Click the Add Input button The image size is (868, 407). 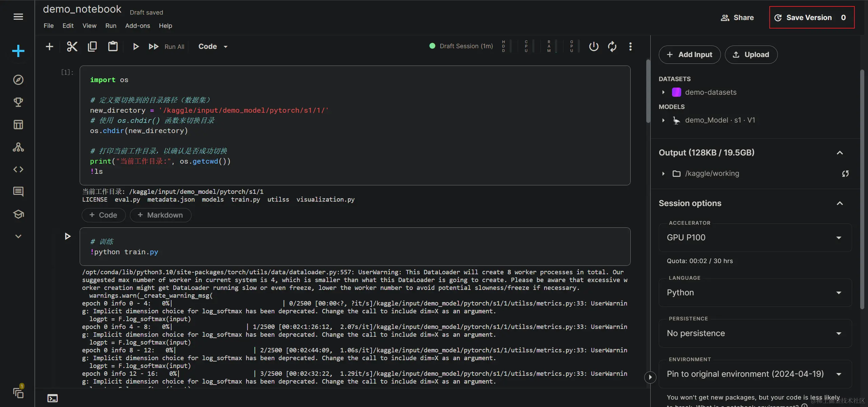pyautogui.click(x=689, y=55)
